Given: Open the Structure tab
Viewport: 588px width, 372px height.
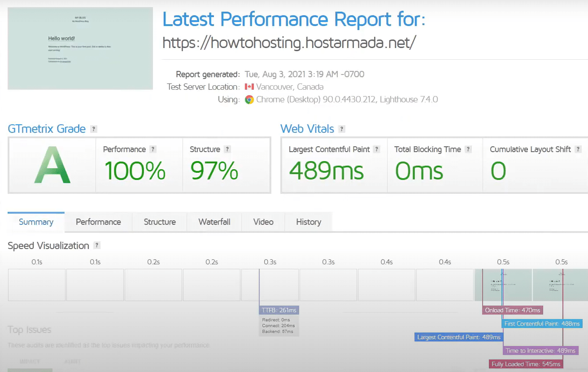Looking at the screenshot, I should (x=160, y=222).
